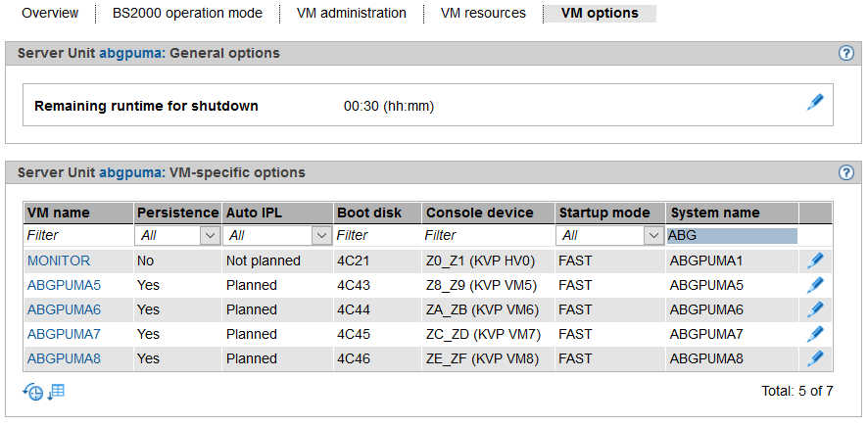
Task: Edit options for ABGPUMA8 row
Action: [x=815, y=358]
